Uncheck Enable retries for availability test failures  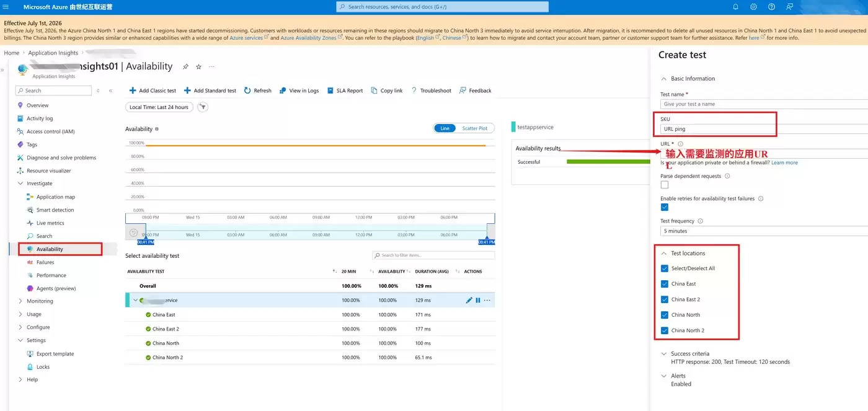click(x=665, y=207)
